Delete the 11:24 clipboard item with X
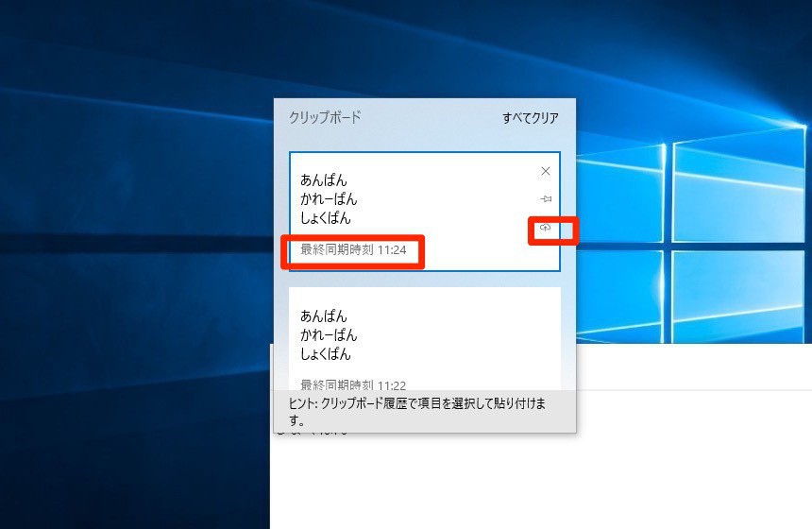Viewport: 812px width, 529px height. (x=546, y=171)
